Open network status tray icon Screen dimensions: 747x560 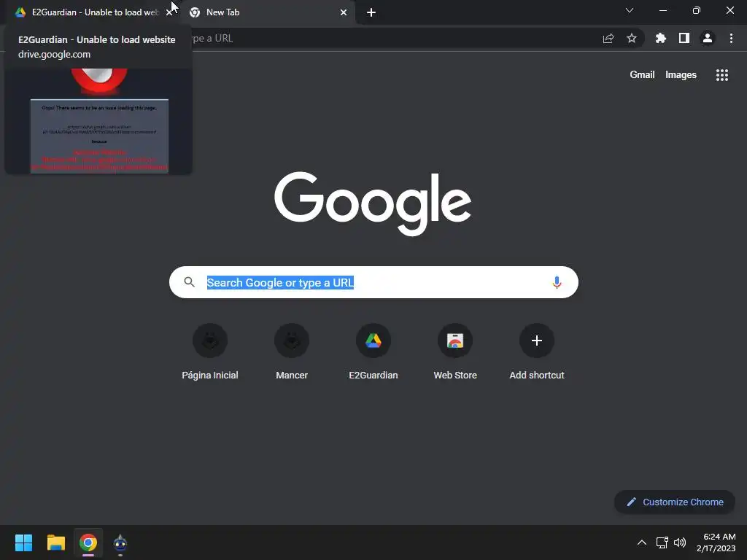point(662,542)
